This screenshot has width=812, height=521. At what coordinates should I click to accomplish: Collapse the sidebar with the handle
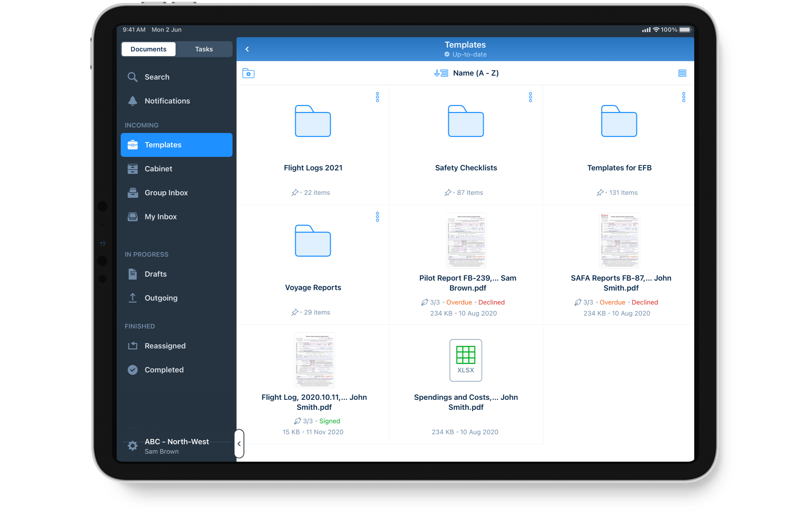tap(239, 443)
